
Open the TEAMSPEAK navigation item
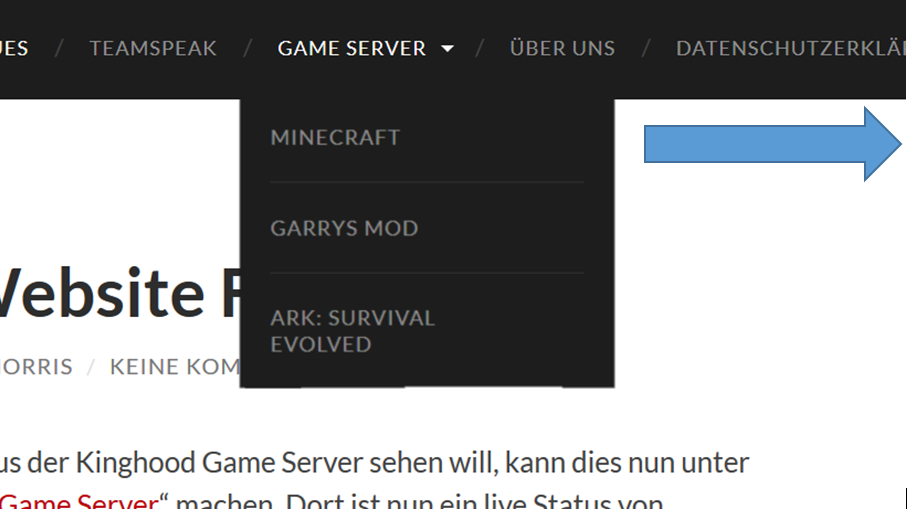pos(153,49)
